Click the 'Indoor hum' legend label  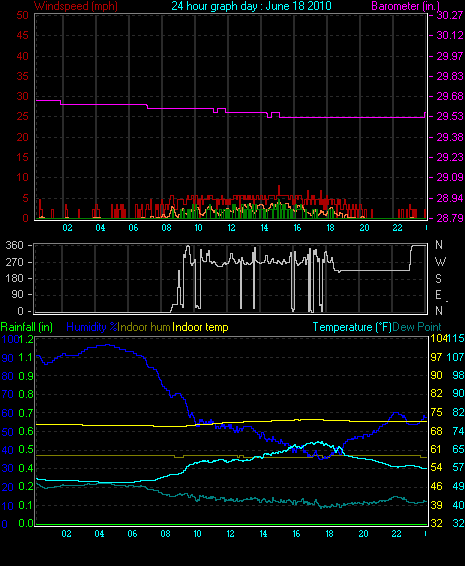coord(144,327)
